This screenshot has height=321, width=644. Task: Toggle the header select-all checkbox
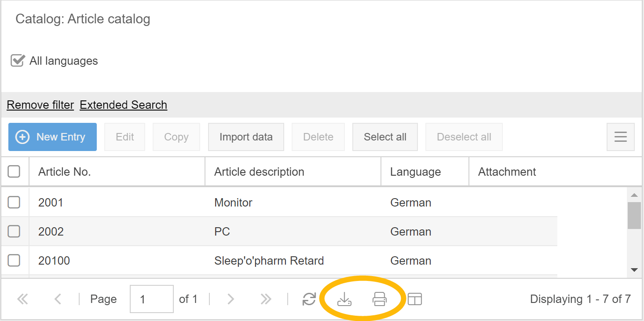point(14,172)
